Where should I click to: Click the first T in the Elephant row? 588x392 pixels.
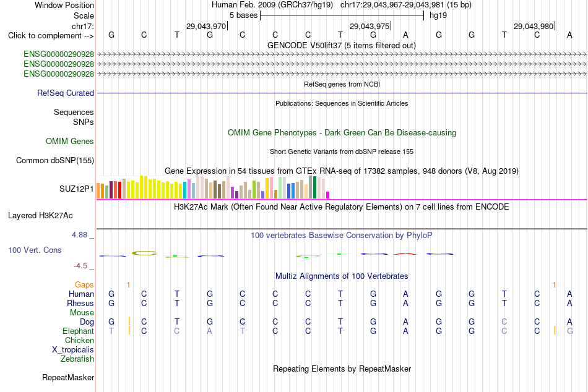click(x=111, y=331)
